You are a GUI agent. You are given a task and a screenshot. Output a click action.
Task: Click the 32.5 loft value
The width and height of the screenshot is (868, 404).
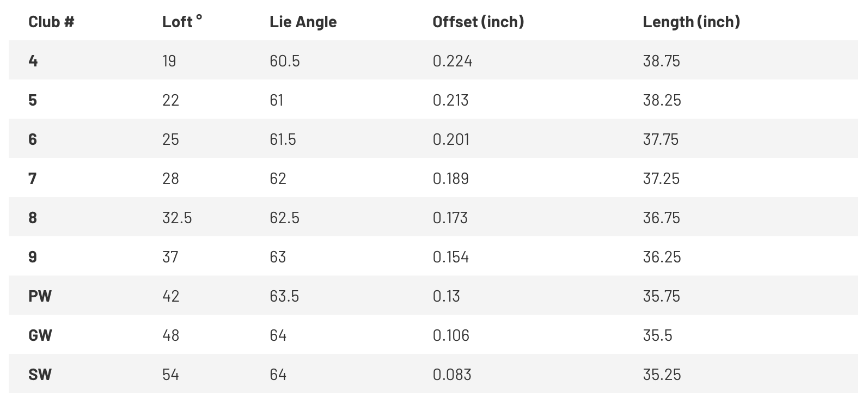tap(177, 218)
